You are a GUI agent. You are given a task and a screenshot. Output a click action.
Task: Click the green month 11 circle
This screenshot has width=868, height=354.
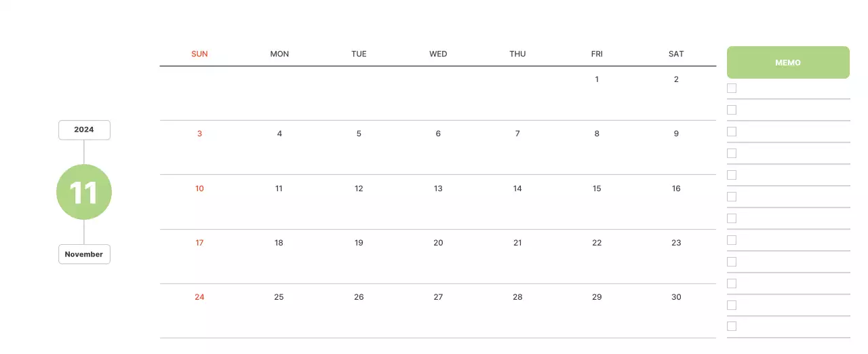click(x=84, y=192)
